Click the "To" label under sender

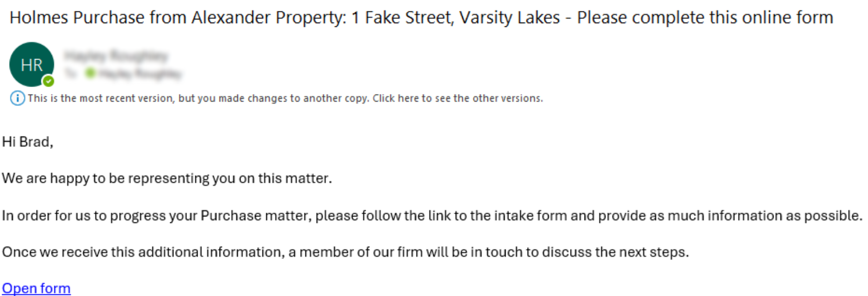coord(70,74)
